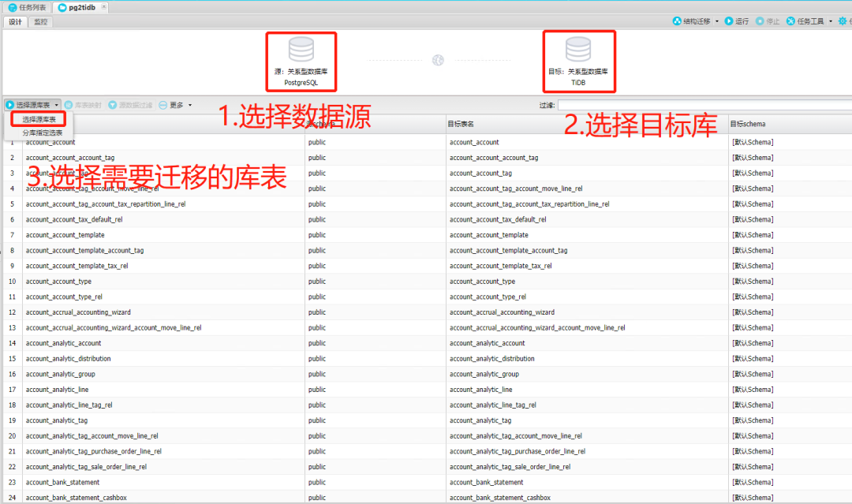Choose 分库指定选表 from the dropdown menu
Image resolution: width=852 pixels, height=504 pixels.
pyautogui.click(x=42, y=133)
